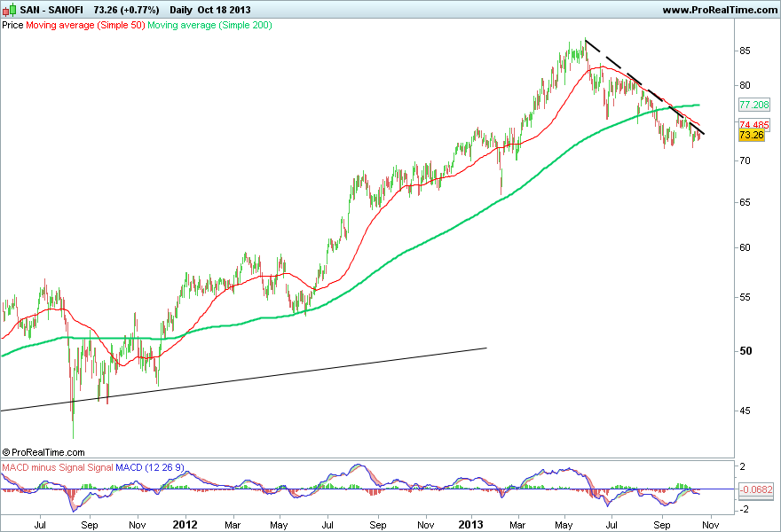Viewport: 781px width, 532px height.
Task: Click the 60 price axis label
Action: [745, 247]
